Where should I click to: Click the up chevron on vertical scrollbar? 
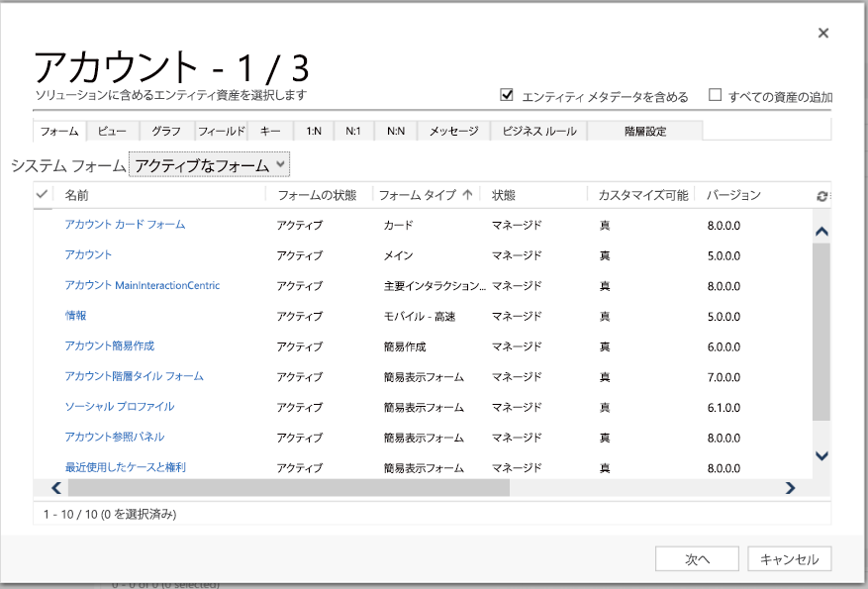click(x=820, y=229)
